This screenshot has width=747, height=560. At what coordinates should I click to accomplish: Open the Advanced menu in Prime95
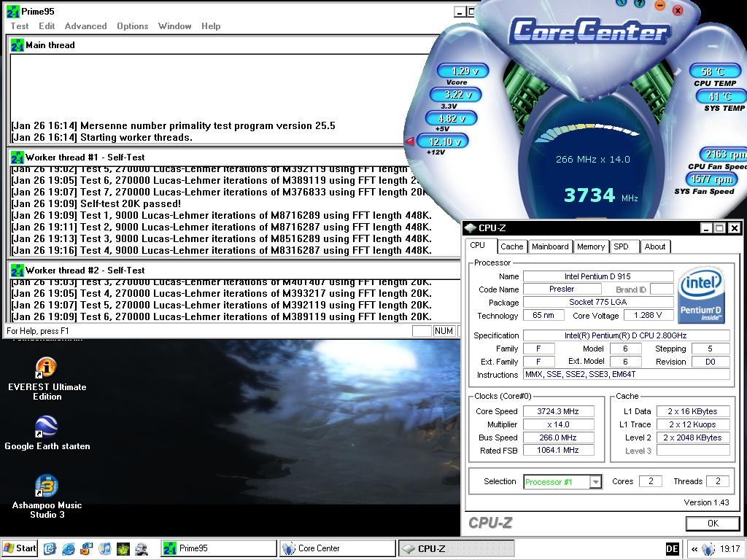[x=86, y=26]
